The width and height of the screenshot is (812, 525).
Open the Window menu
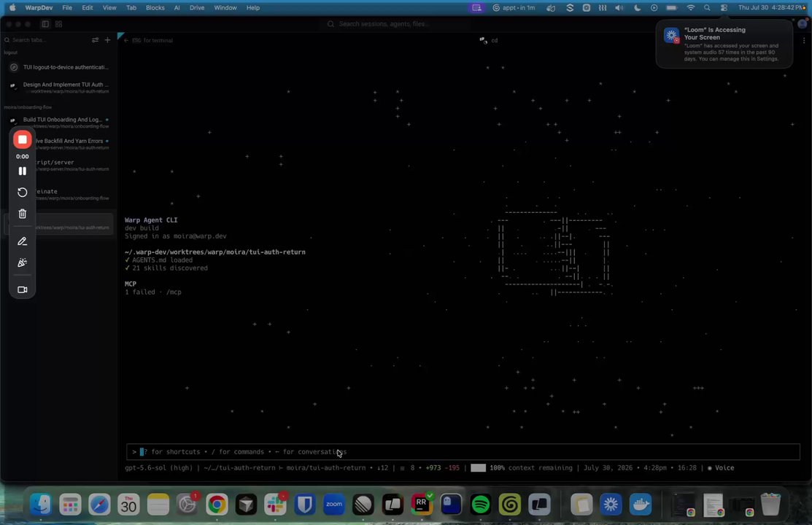coord(225,8)
